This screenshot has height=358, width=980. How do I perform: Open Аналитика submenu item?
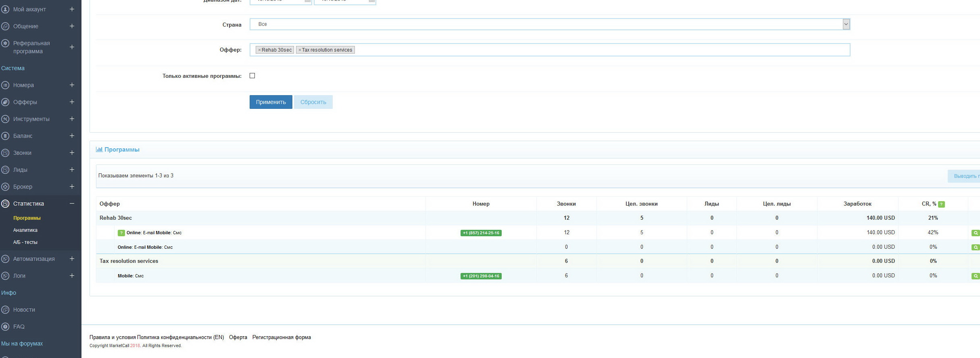click(25, 230)
